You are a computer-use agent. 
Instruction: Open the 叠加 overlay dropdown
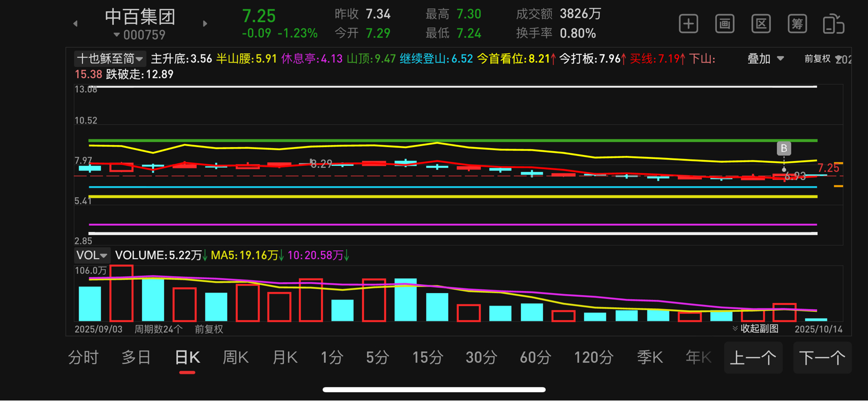click(765, 59)
